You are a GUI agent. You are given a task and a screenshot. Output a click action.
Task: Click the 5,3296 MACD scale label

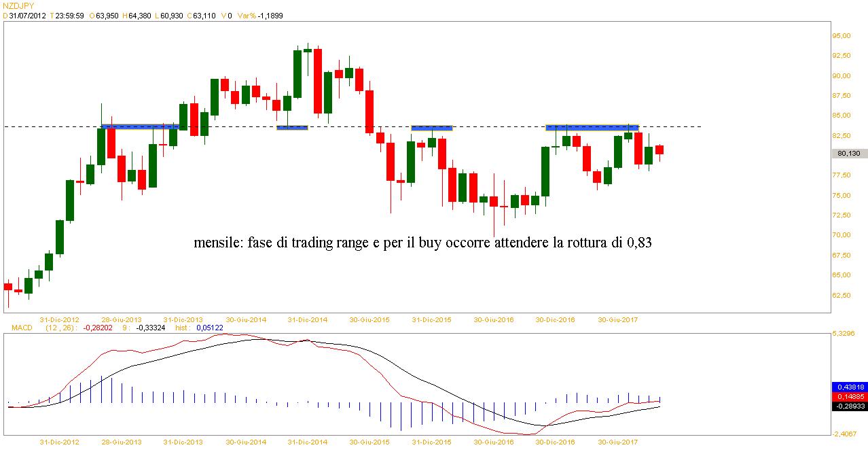tap(845, 334)
